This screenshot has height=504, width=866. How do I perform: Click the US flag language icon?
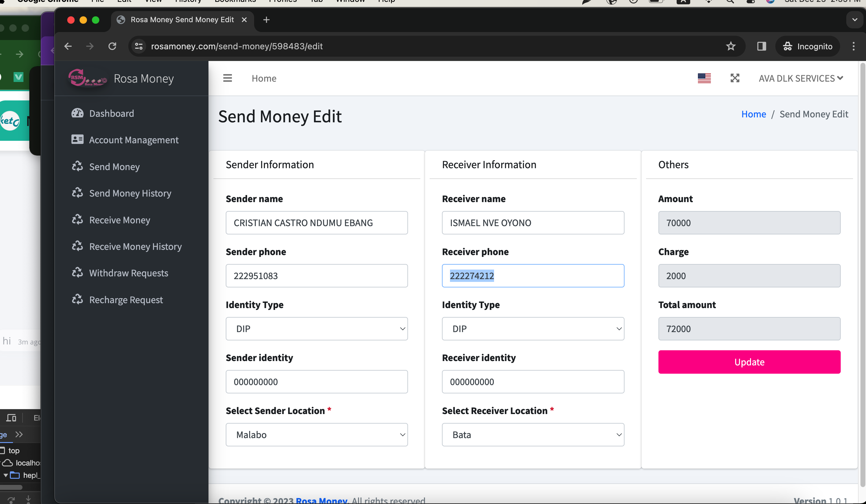point(704,78)
